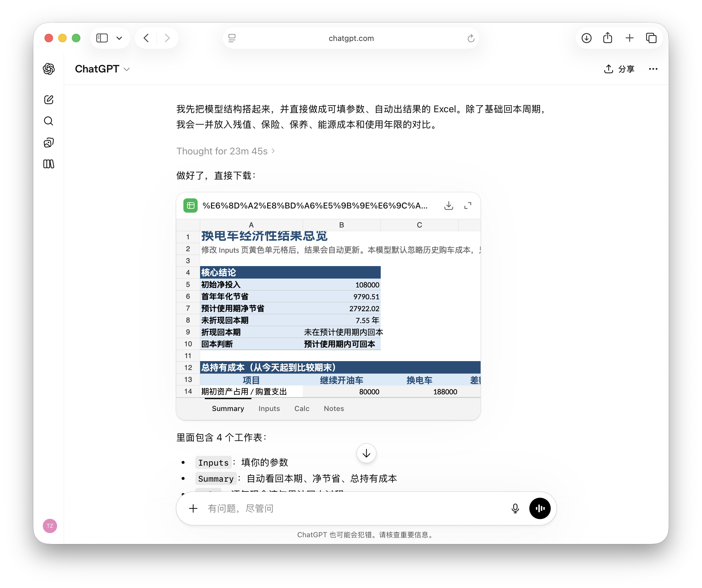Download the generated Excel file
Screen dimensions: 702x588
point(448,206)
